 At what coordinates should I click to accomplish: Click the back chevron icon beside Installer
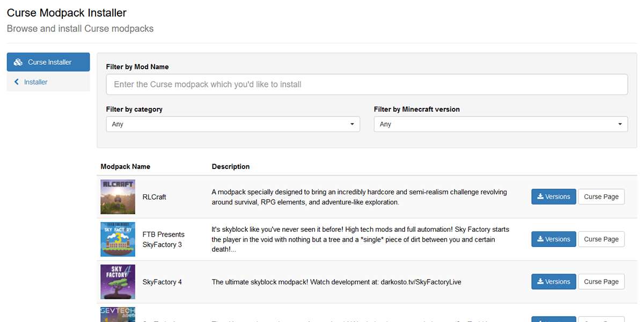click(x=17, y=82)
